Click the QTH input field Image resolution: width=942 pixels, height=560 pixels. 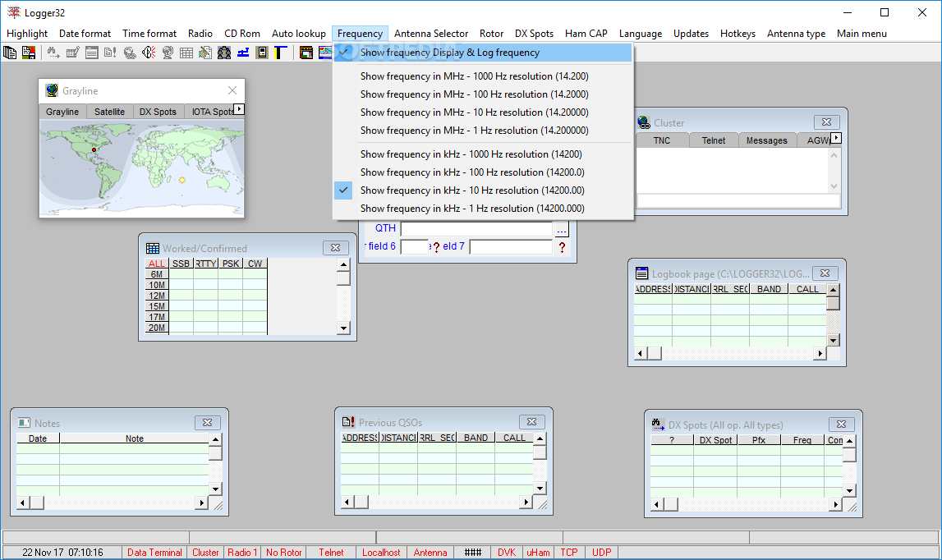pos(476,229)
